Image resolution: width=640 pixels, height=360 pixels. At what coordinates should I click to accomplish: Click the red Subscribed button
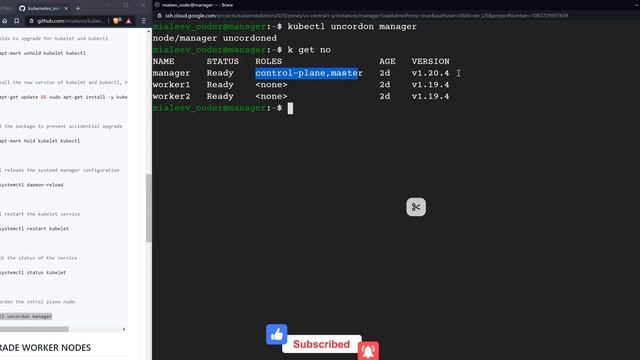[x=321, y=344]
